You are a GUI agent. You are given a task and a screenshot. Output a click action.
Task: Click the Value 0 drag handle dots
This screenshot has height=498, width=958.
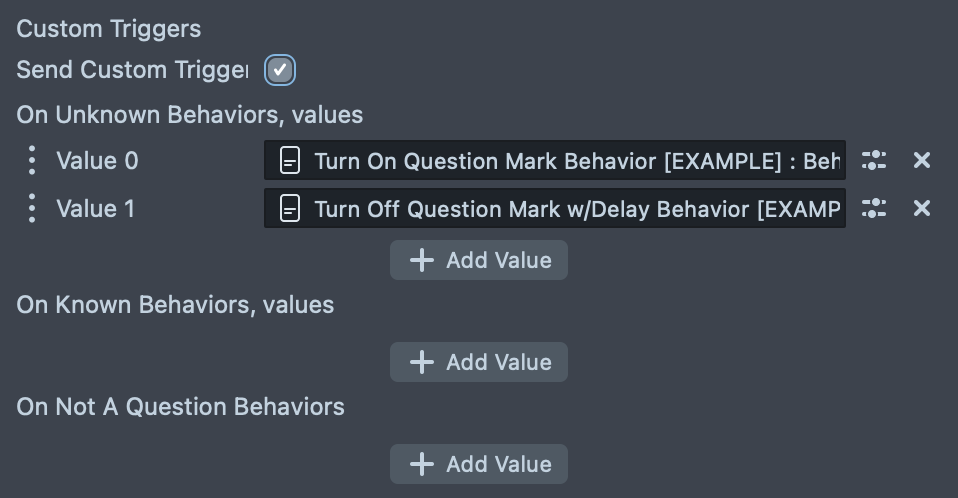pos(32,160)
